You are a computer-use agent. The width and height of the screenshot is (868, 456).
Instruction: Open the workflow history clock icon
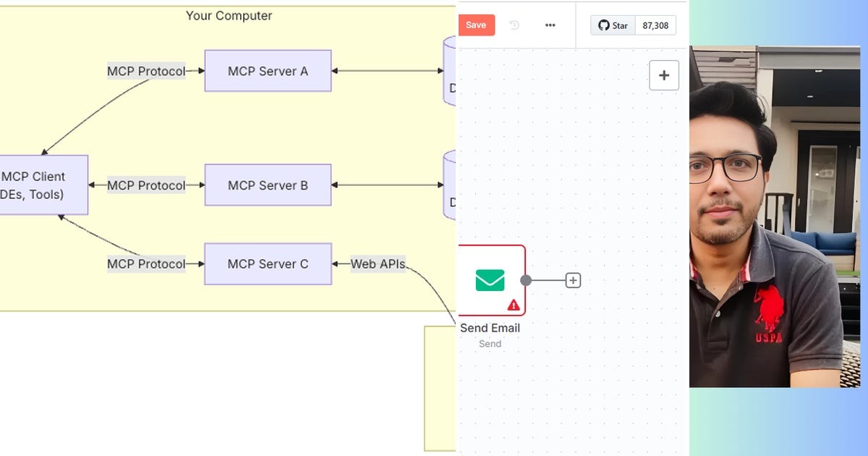pyautogui.click(x=514, y=25)
